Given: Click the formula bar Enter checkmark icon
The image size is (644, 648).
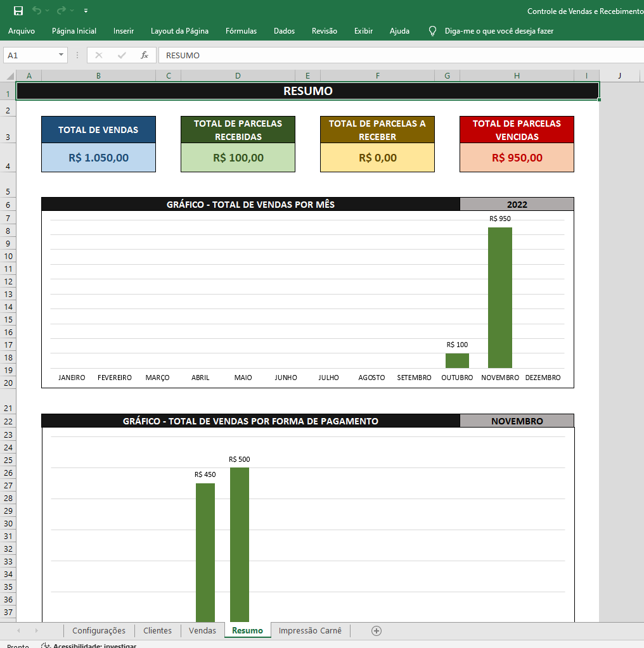Looking at the screenshot, I should click(122, 55).
